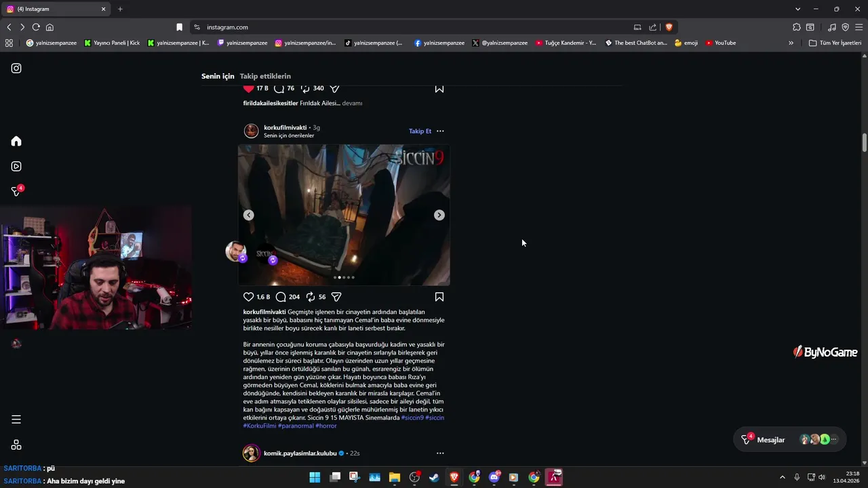Click the #paranormal hashtag
Viewport: 868px width, 488px height.
click(x=296, y=426)
